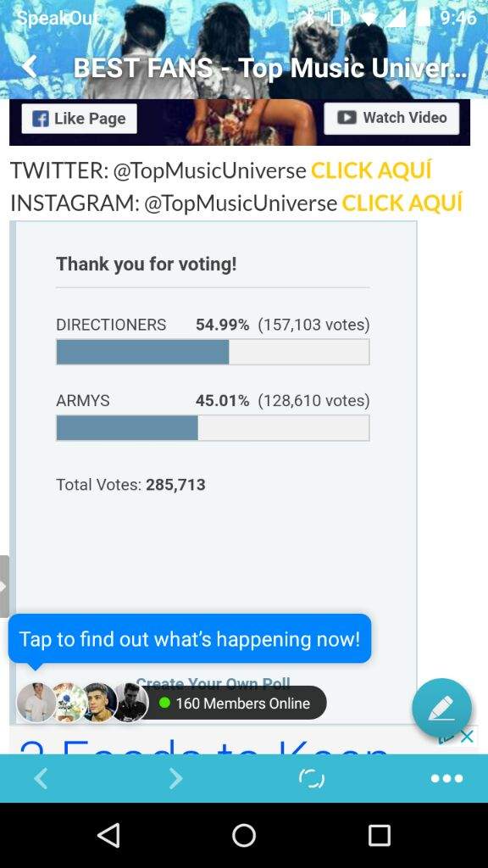Tap the refresh icon in bottom bar
This screenshot has height=868, width=488.
(312, 778)
